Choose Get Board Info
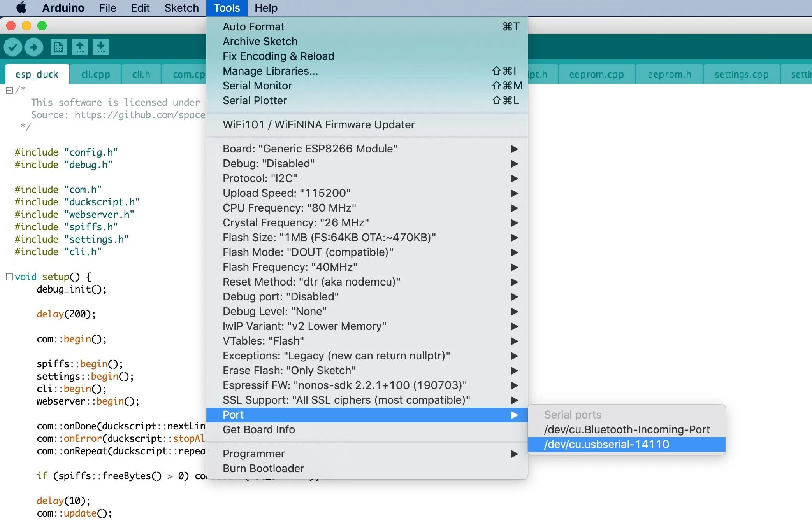Viewport: 812px width, 522px height. click(367, 430)
